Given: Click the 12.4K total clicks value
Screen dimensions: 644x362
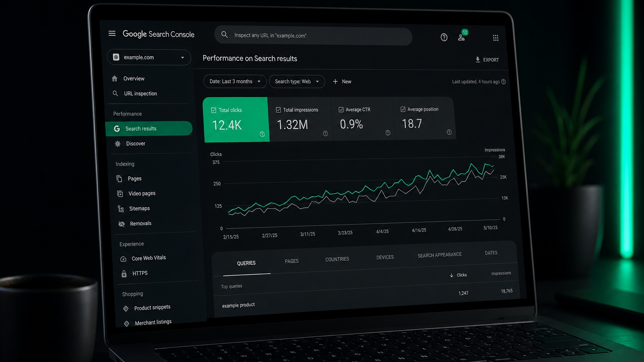Looking at the screenshot, I should (227, 125).
